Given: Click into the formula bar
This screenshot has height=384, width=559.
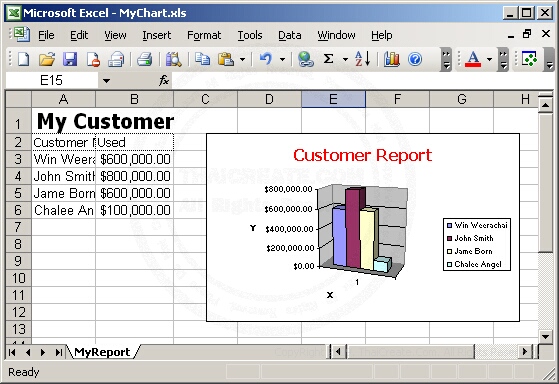Looking at the screenshot, I should [362, 81].
